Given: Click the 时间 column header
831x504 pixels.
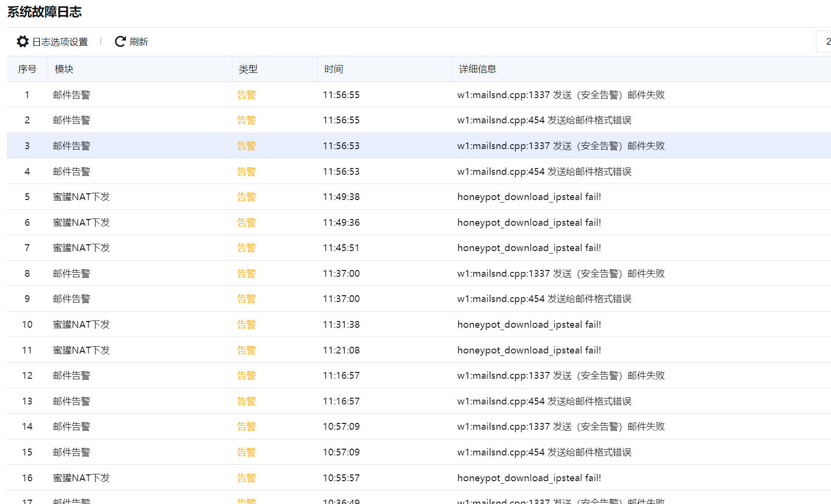Looking at the screenshot, I should [333, 69].
